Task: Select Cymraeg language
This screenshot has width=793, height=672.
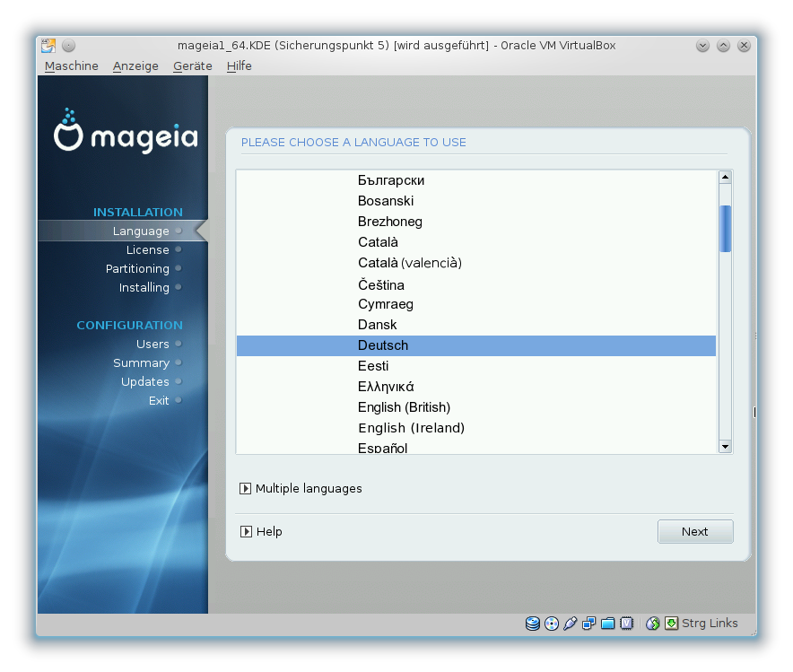Action: coord(476,304)
